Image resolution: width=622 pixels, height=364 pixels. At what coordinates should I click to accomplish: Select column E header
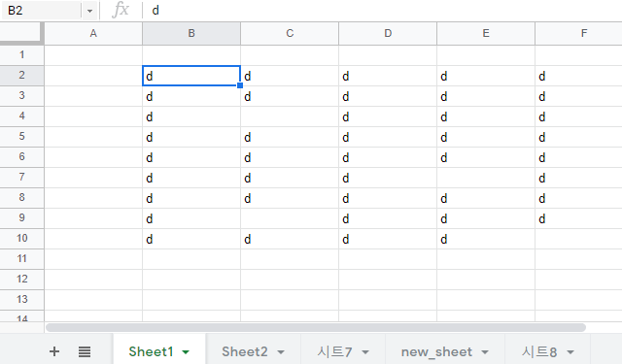pos(486,33)
